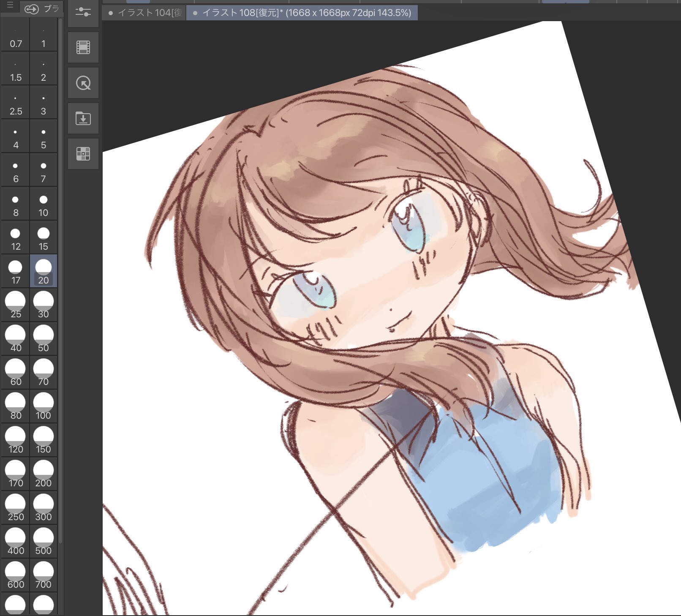
Task: Select the 50 brush size preset
Action: tap(43, 339)
